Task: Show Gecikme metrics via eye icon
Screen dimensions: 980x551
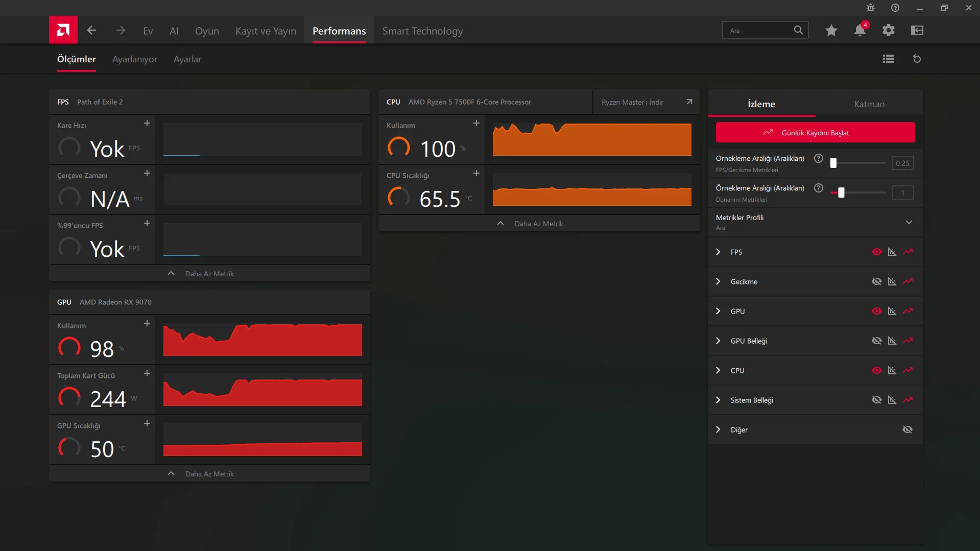Action: pyautogui.click(x=876, y=282)
